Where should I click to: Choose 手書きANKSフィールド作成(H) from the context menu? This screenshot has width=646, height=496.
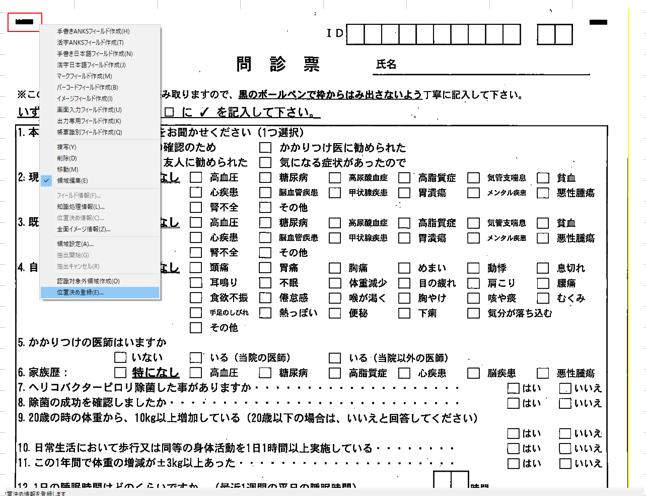[x=93, y=31]
